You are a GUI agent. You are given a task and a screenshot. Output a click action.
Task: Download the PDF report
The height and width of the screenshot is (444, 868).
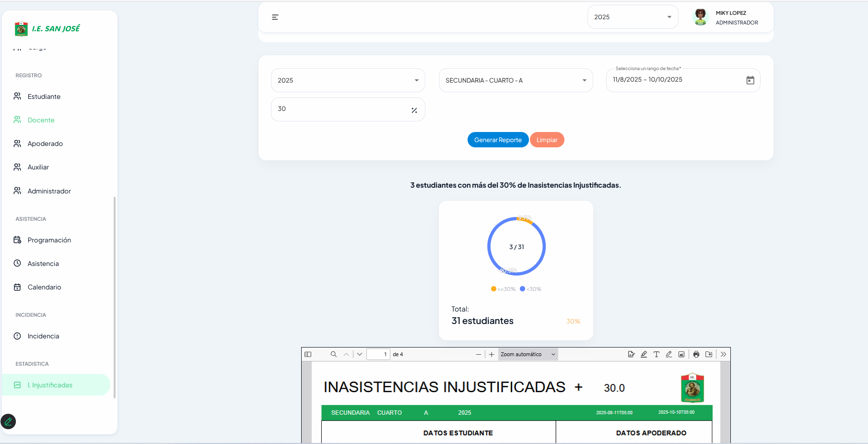pos(709,354)
